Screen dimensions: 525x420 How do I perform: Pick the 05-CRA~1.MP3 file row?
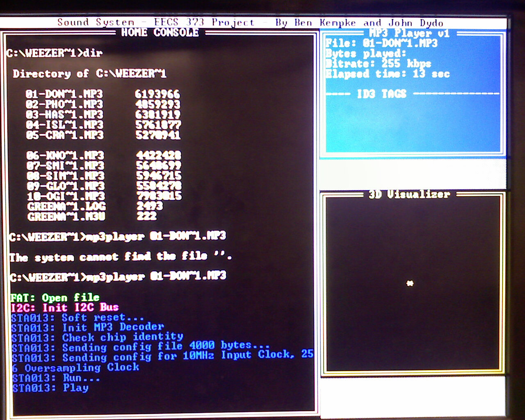(64, 135)
